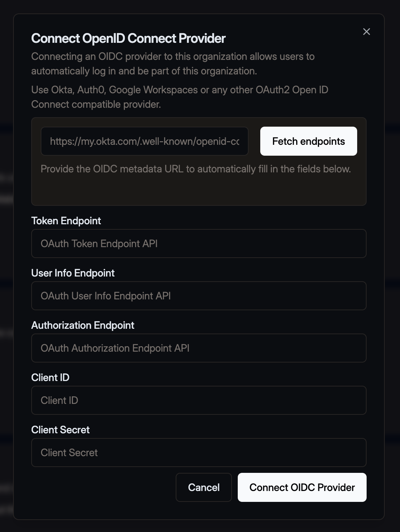Click the Client ID input field
Image resolution: width=400 pixels, height=532 pixels.
(x=199, y=400)
